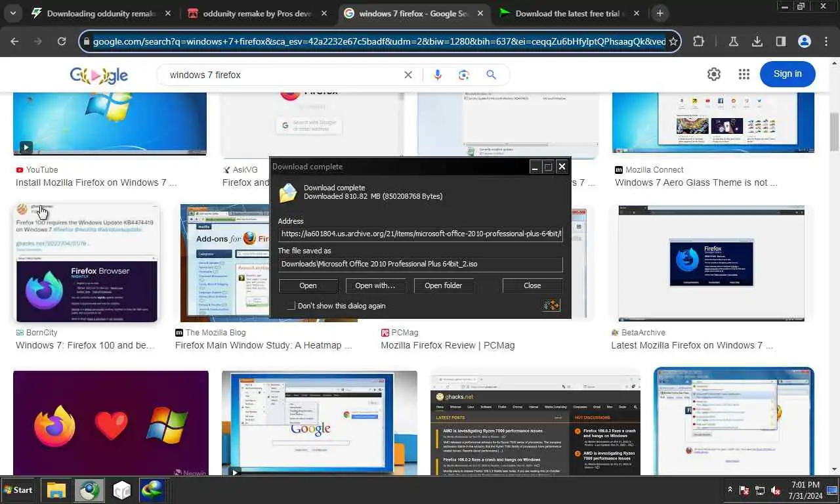This screenshot has height=504, width=840.
Task: Open the Chrome downloads icon
Action: (x=757, y=41)
